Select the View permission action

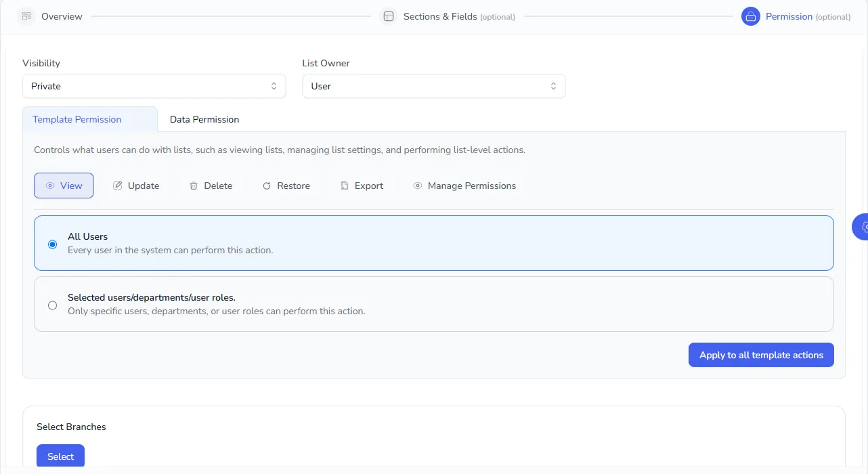(x=64, y=186)
